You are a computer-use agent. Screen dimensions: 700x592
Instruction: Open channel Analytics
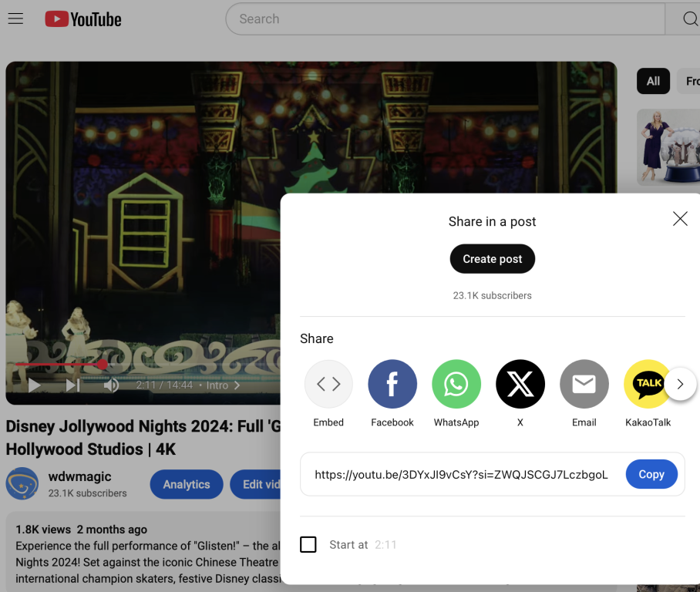187,485
